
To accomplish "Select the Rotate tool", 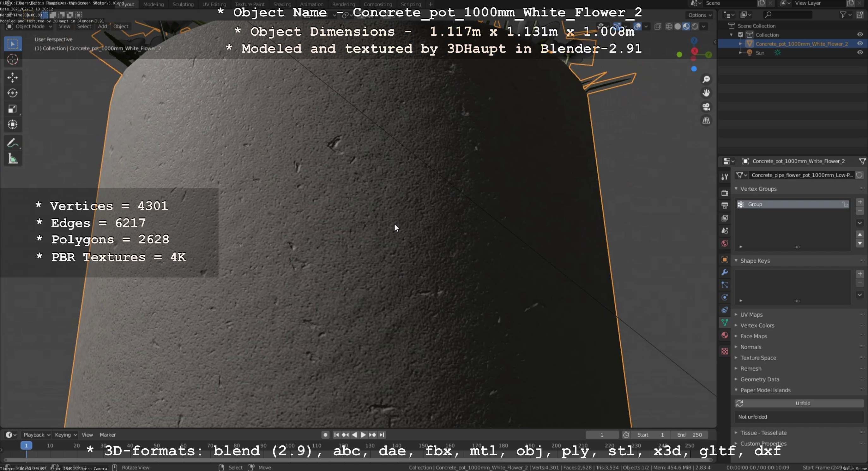I will [12, 93].
